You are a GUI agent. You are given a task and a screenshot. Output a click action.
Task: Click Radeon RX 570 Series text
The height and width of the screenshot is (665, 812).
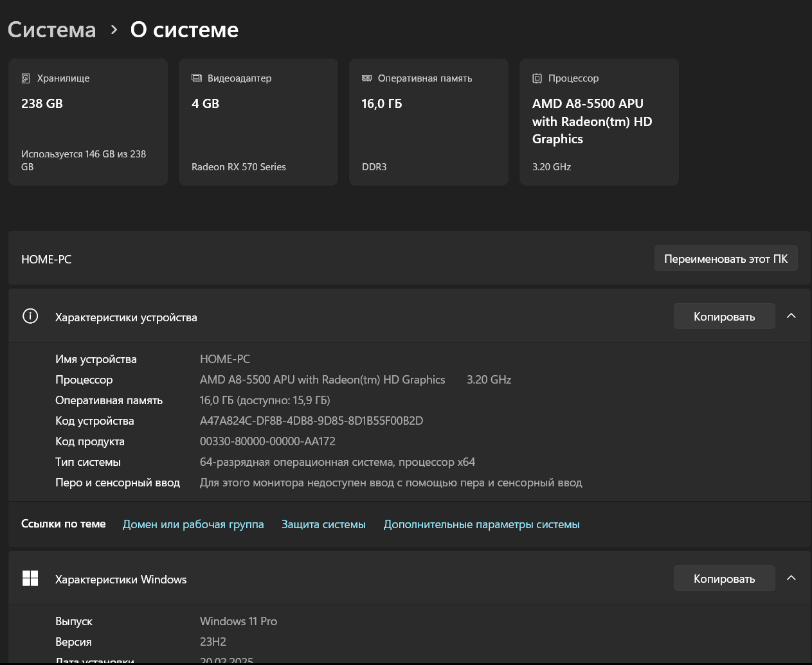coord(239,167)
